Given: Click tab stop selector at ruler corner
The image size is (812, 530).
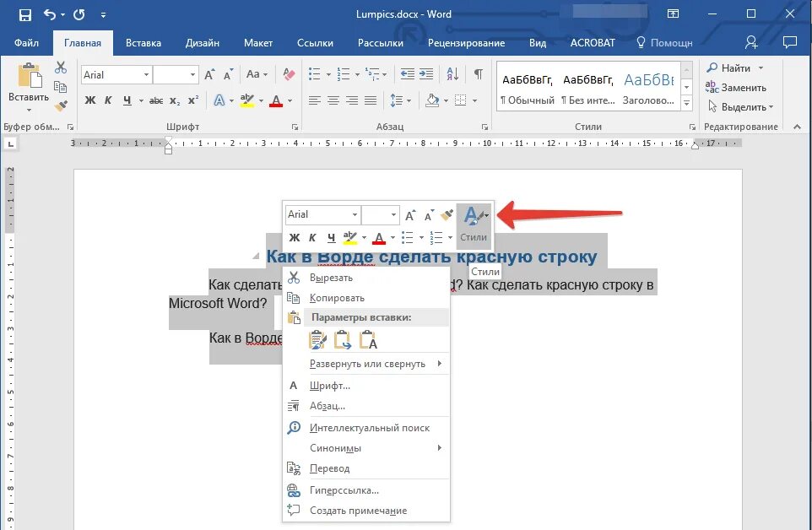Looking at the screenshot, I should click(x=11, y=144).
